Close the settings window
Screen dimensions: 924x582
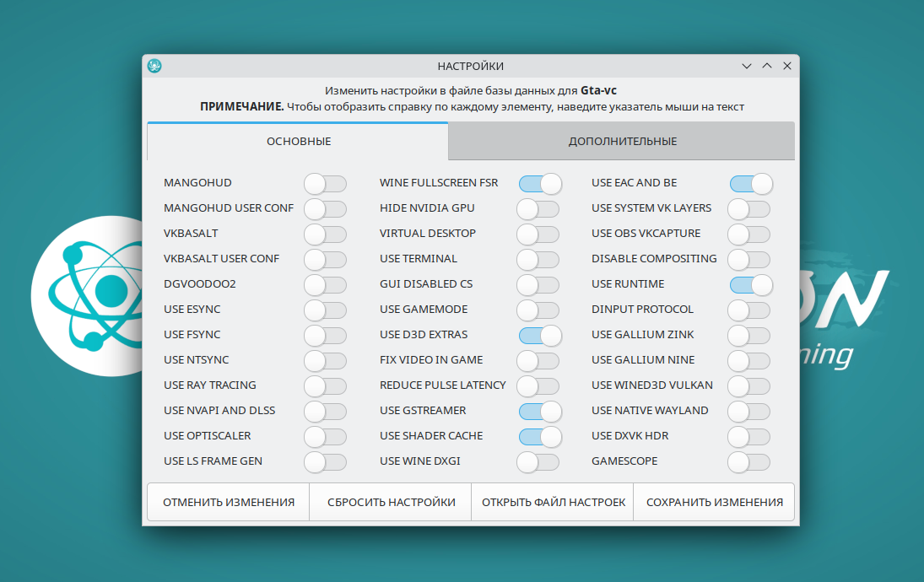[x=786, y=66]
